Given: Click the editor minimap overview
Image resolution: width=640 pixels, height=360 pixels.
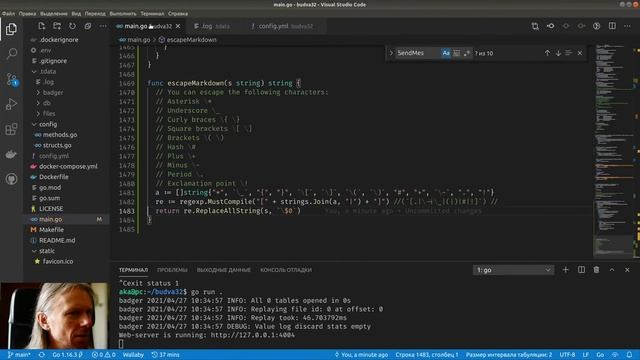Looking at the screenshot, I should (x=613, y=151).
